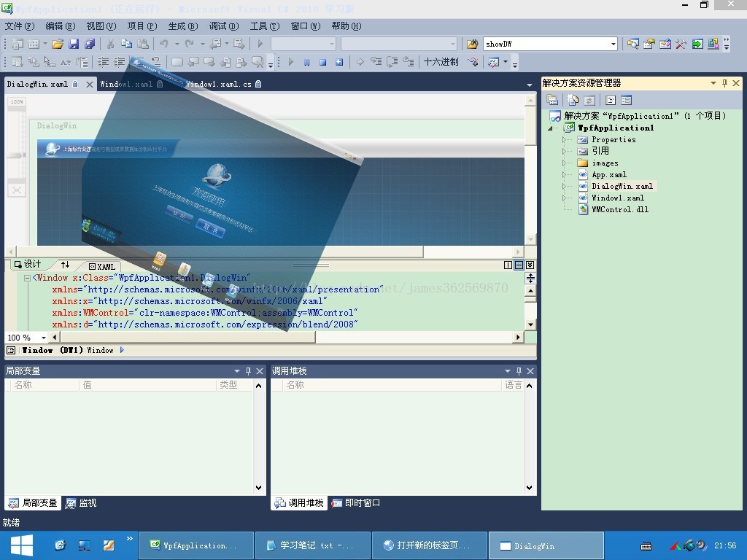Viewport: 747px width, 560px height.
Task: Click the Paste toolbar icon
Action: 143,44
